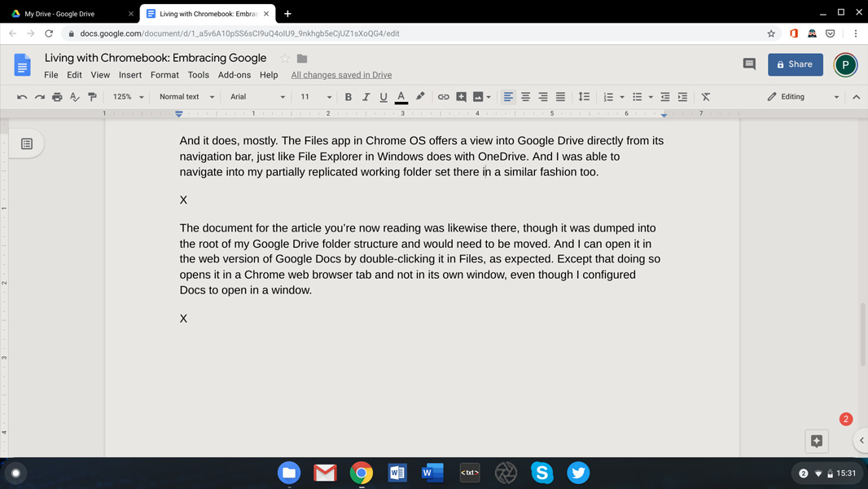Click the Undo arrow icon

pos(22,97)
